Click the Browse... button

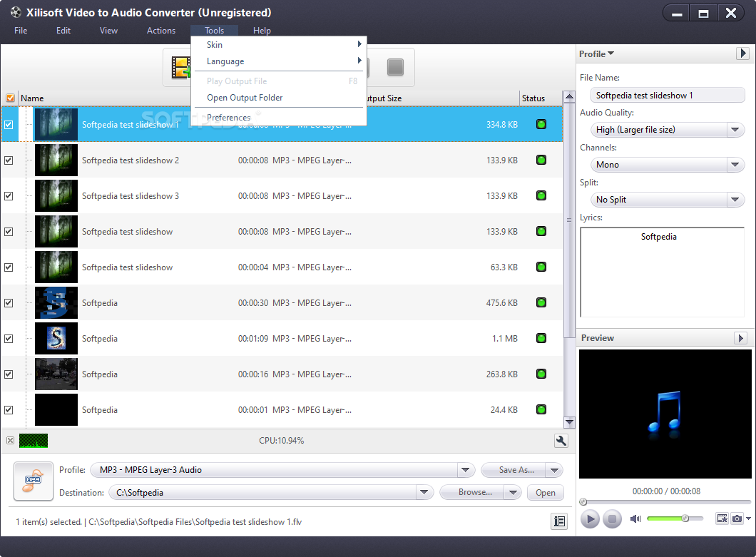(x=472, y=492)
